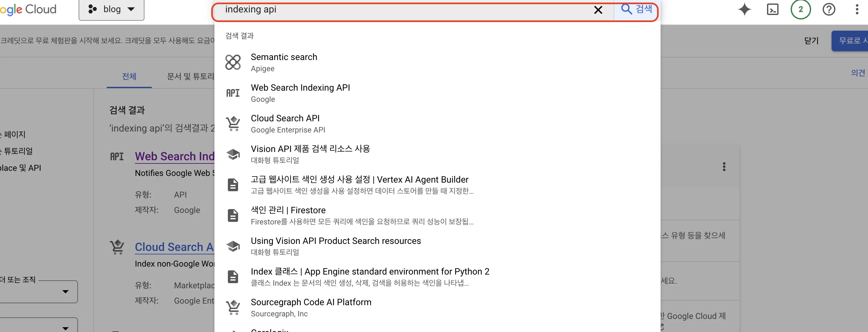Viewport: 868px width, 332px height.
Task: Select Cloud Search API suggestion
Action: tap(437, 124)
